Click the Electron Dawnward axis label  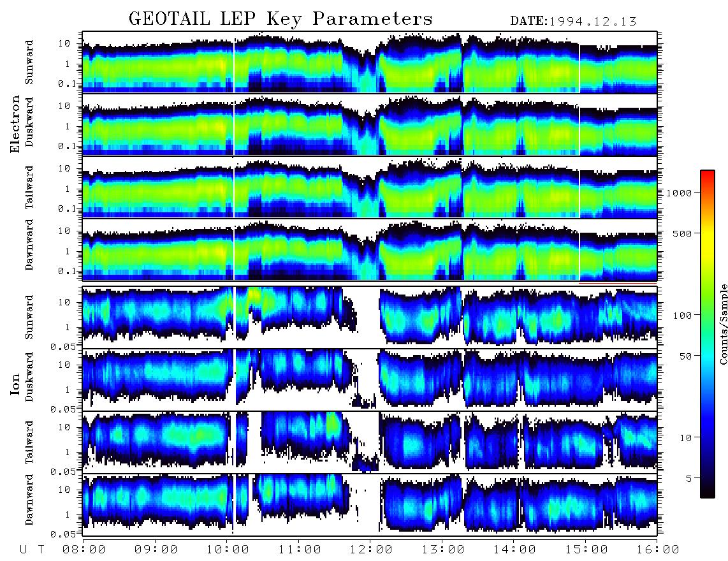click(29, 245)
